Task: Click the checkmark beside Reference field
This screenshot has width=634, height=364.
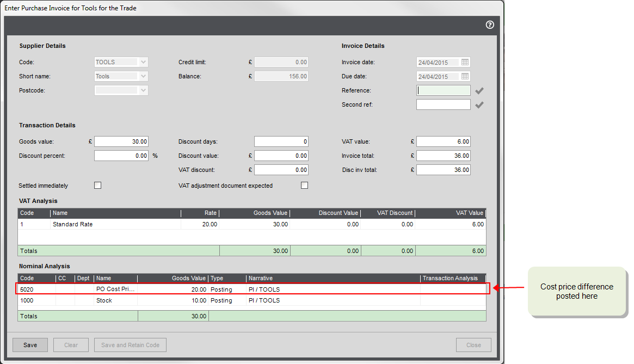Action: [479, 91]
